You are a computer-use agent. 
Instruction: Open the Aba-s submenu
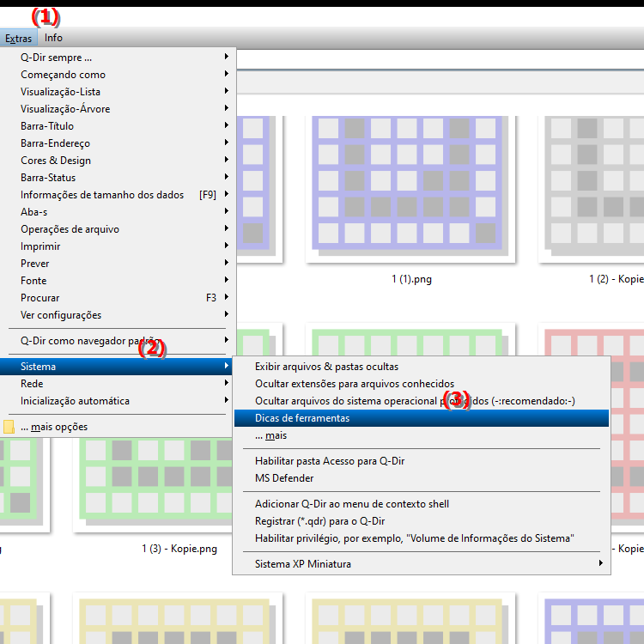(x=118, y=212)
